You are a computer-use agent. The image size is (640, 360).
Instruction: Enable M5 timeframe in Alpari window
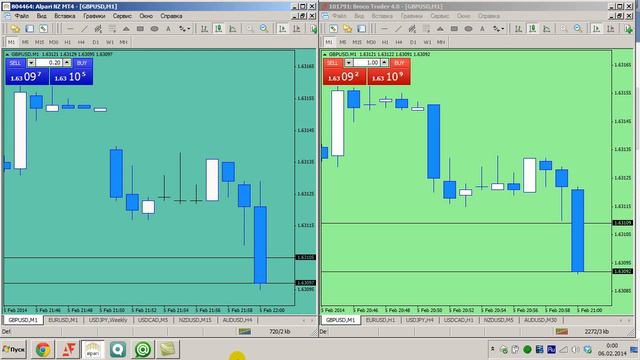25,42
